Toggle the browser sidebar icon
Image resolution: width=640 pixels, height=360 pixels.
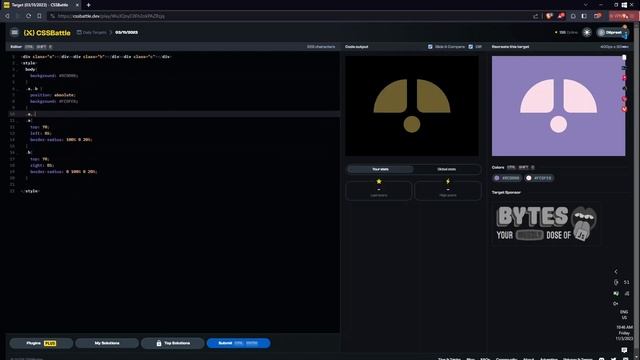584,16
